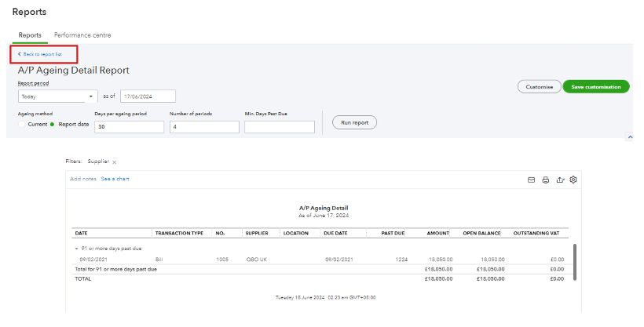Image resolution: width=644 pixels, height=327 pixels.
Task: Click the report vertical scrollbar
Action: (x=574, y=261)
